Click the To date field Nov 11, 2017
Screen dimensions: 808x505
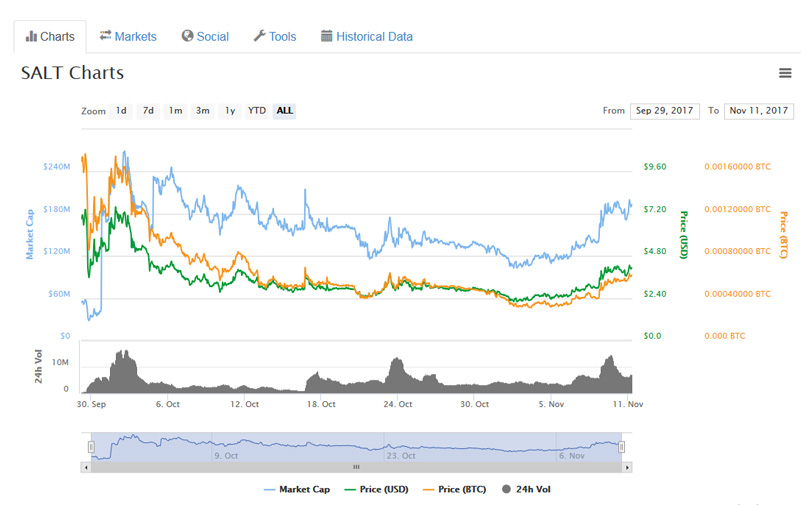pos(759,111)
